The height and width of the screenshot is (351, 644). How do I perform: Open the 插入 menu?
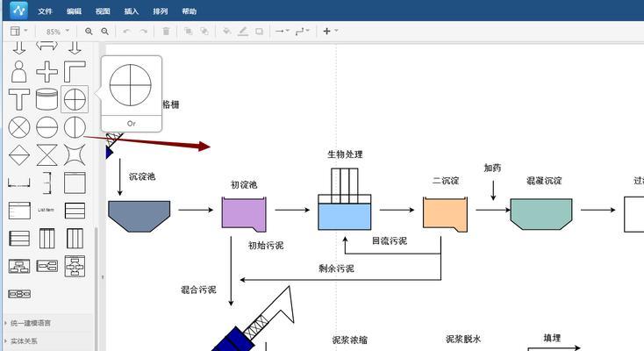tap(132, 11)
